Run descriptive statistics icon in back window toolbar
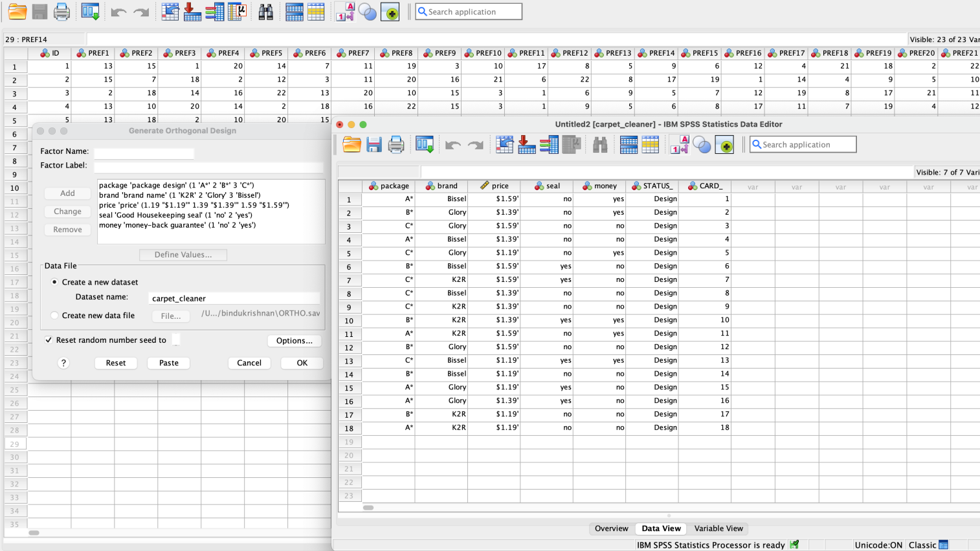The image size is (980, 551). pos(237,12)
